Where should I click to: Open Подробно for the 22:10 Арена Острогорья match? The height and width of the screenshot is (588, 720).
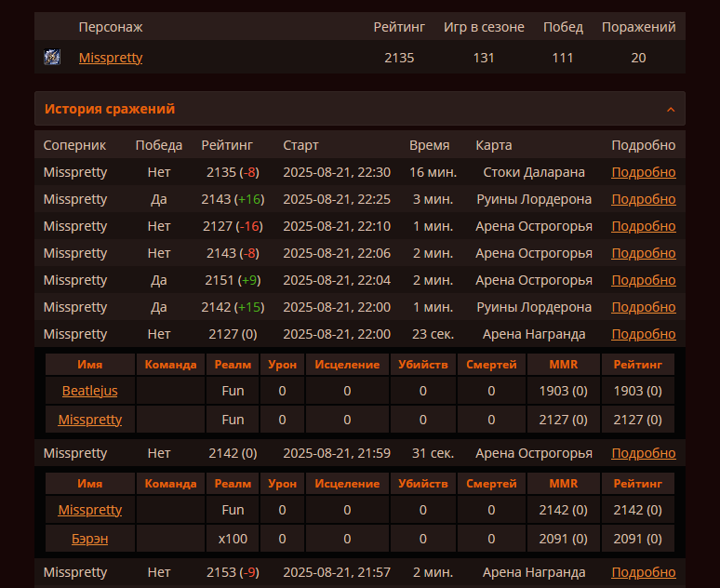[644, 226]
